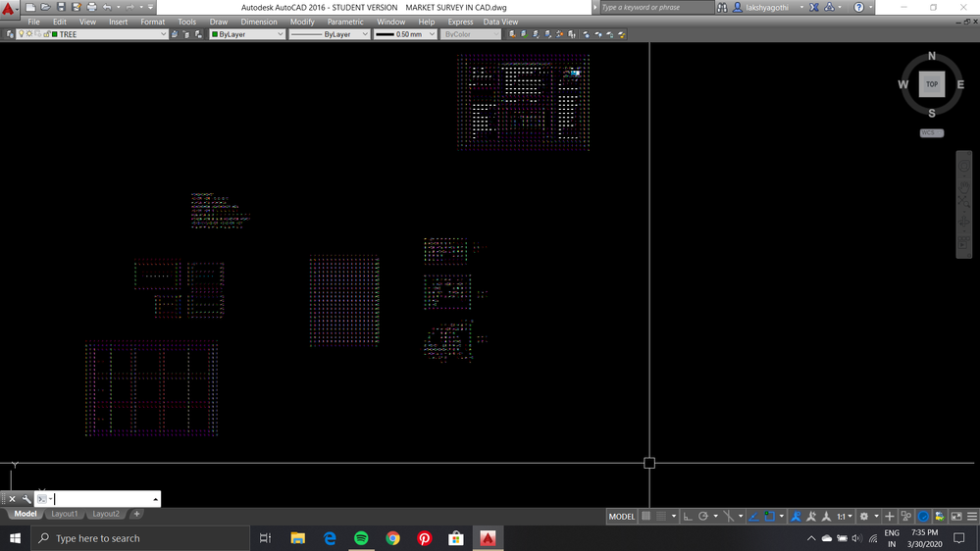
Task: Open the AutoCAD application menu logo
Action: tap(8, 8)
